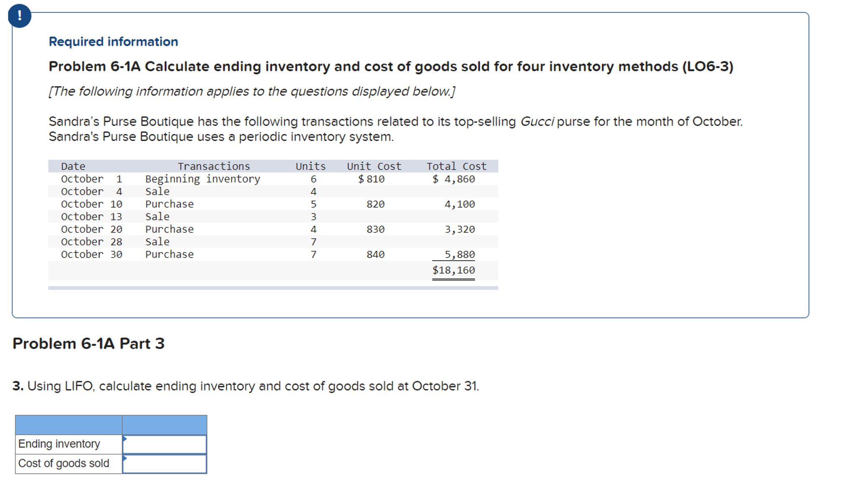Click the Unit Cost column header
The width and height of the screenshot is (865, 504).
click(x=374, y=166)
